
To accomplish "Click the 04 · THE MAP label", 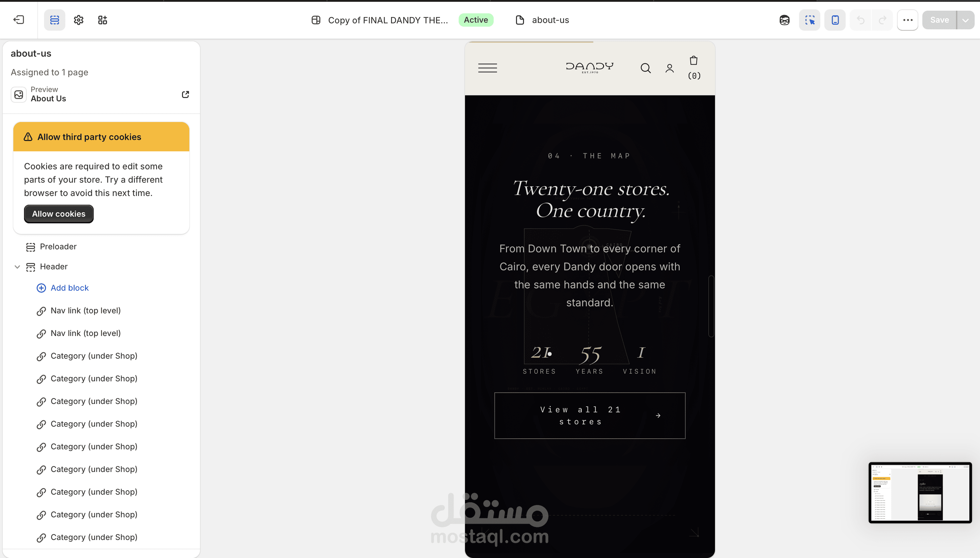I will tap(589, 156).
